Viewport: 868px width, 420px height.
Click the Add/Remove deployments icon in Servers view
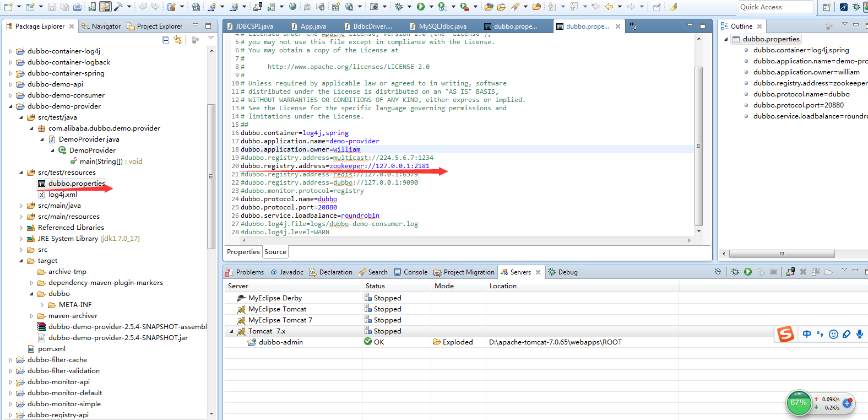point(790,272)
